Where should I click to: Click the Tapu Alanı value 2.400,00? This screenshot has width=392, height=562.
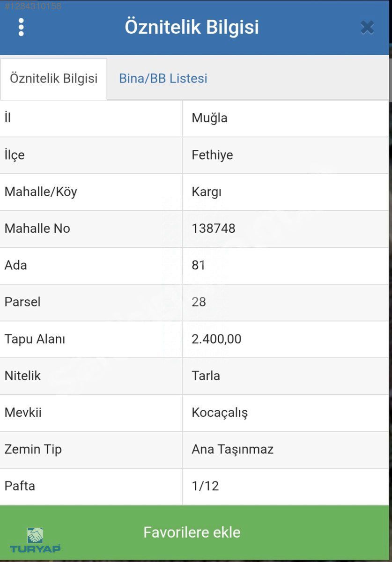pos(216,339)
